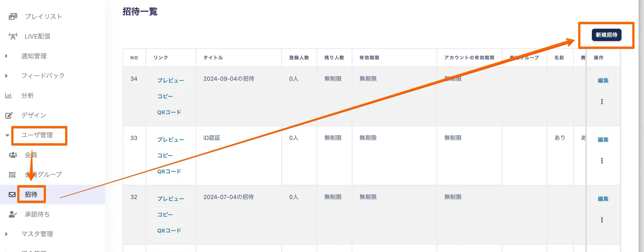The height and width of the screenshot is (252, 644).
Task: Click the 会員 people icon
Action: pyautogui.click(x=13, y=155)
